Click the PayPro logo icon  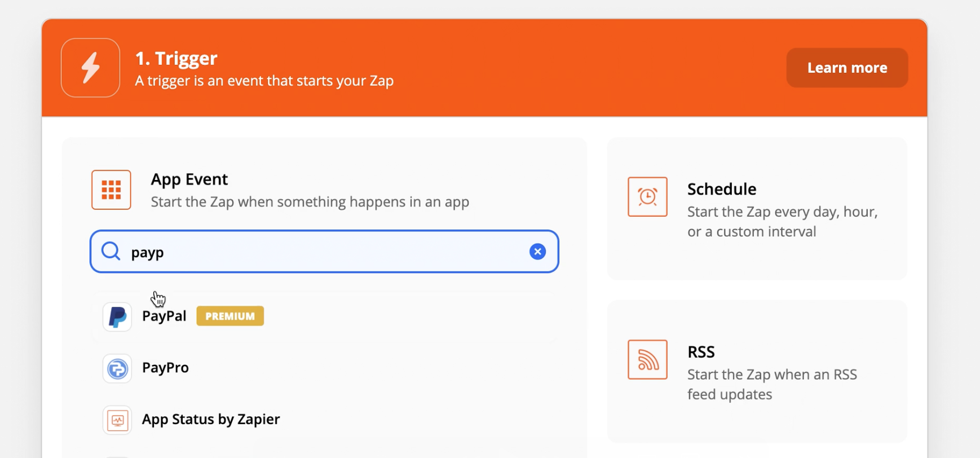tap(117, 368)
